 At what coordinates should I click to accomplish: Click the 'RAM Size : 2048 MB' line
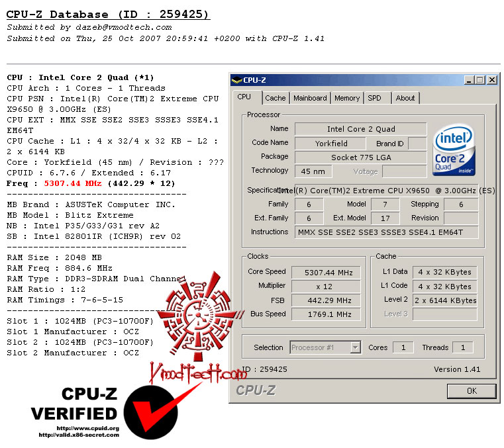pyautogui.click(x=54, y=257)
